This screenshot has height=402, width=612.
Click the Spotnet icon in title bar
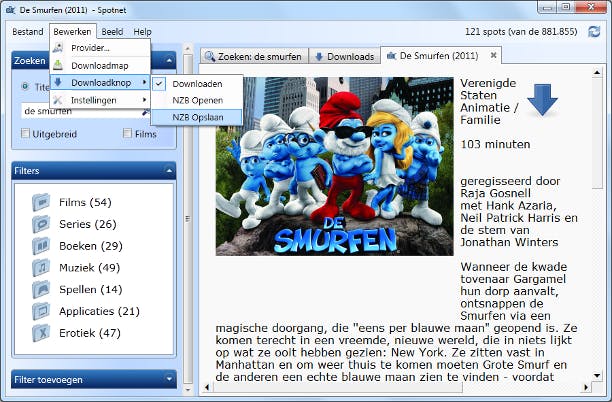tap(11, 10)
